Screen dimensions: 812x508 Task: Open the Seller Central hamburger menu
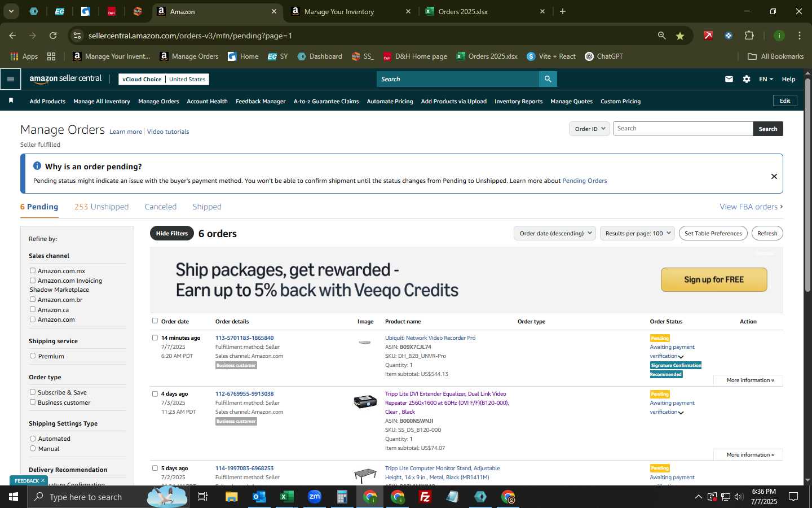pos(11,79)
